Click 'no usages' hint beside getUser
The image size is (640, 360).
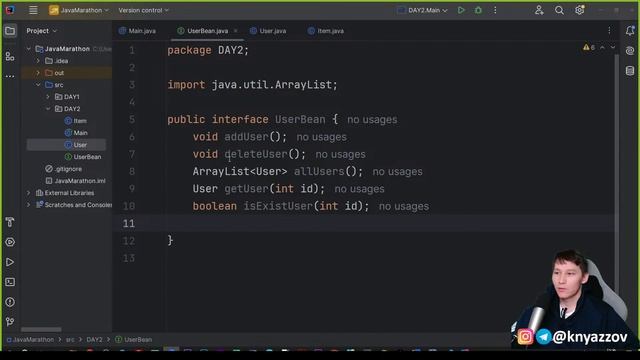(359, 189)
